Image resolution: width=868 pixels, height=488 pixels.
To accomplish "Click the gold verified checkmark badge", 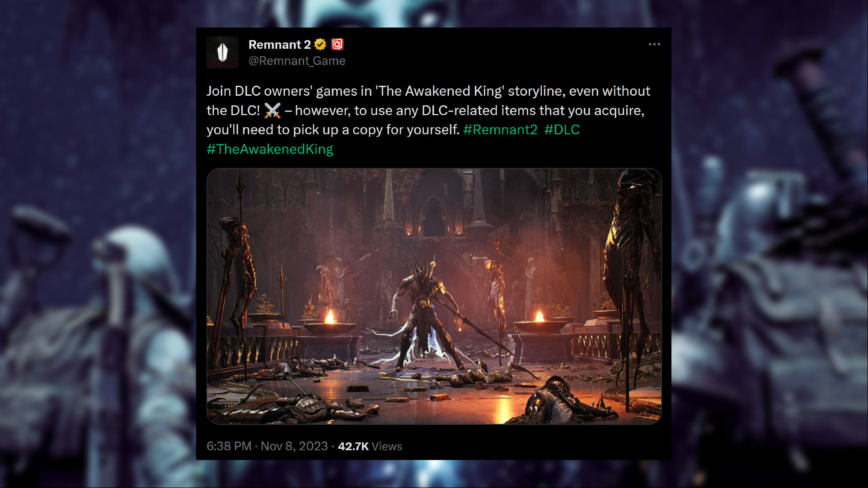I will pyautogui.click(x=320, y=44).
